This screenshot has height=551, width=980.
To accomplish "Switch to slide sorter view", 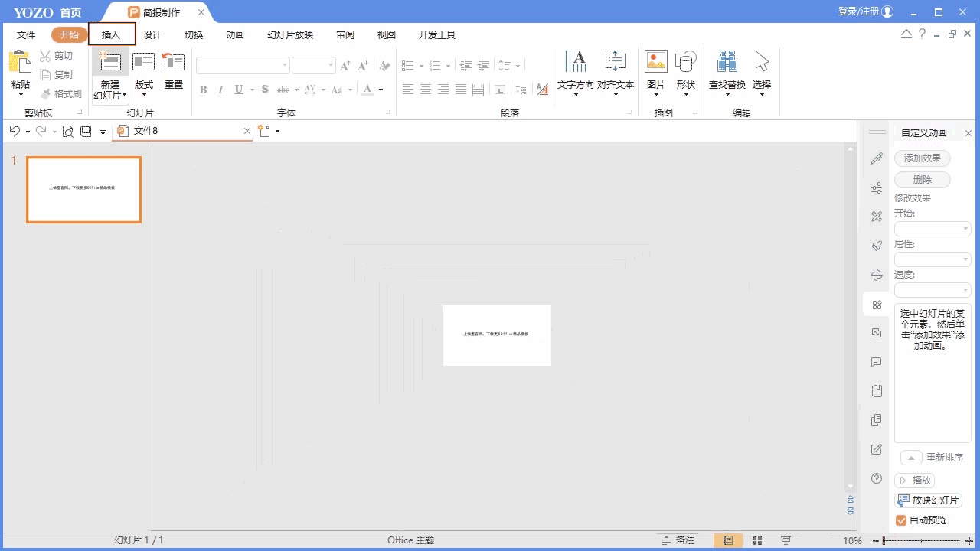I will tap(756, 540).
